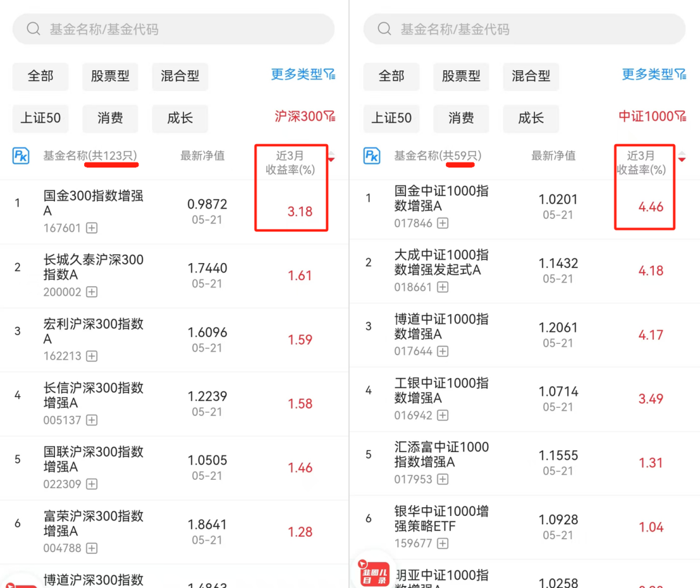700x588 pixels.
Task: Open the 中证1000 index filter
Action: 652,116
